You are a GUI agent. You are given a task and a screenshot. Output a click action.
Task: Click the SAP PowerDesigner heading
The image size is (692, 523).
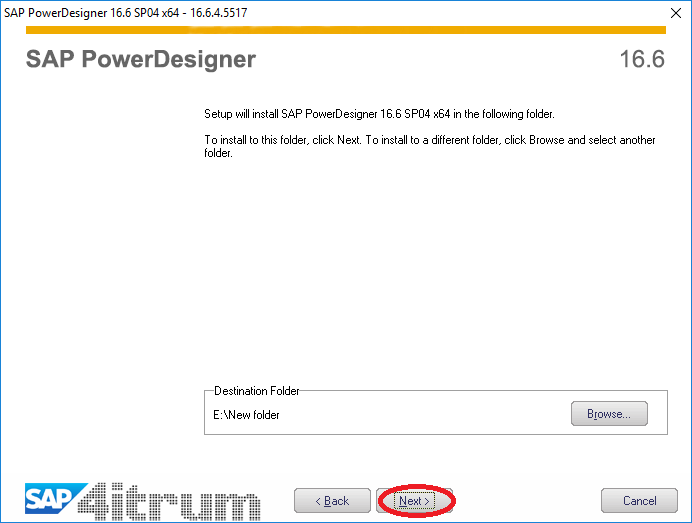click(141, 59)
